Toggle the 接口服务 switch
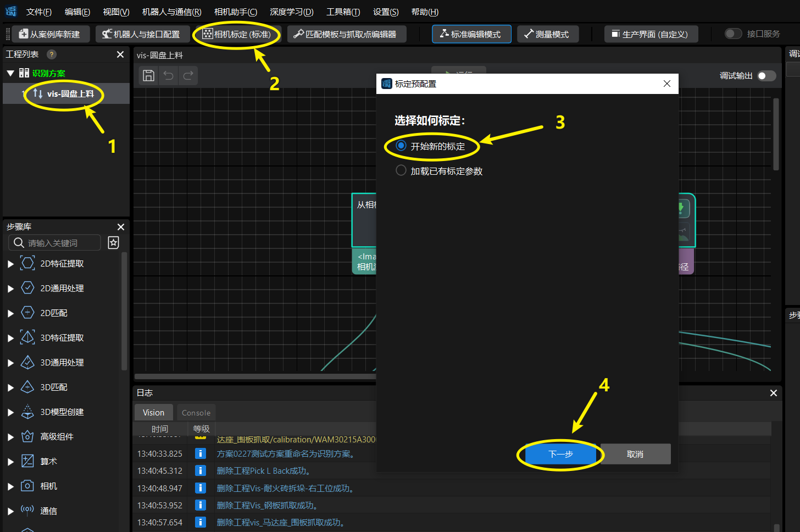The width and height of the screenshot is (800, 532). [x=734, y=34]
